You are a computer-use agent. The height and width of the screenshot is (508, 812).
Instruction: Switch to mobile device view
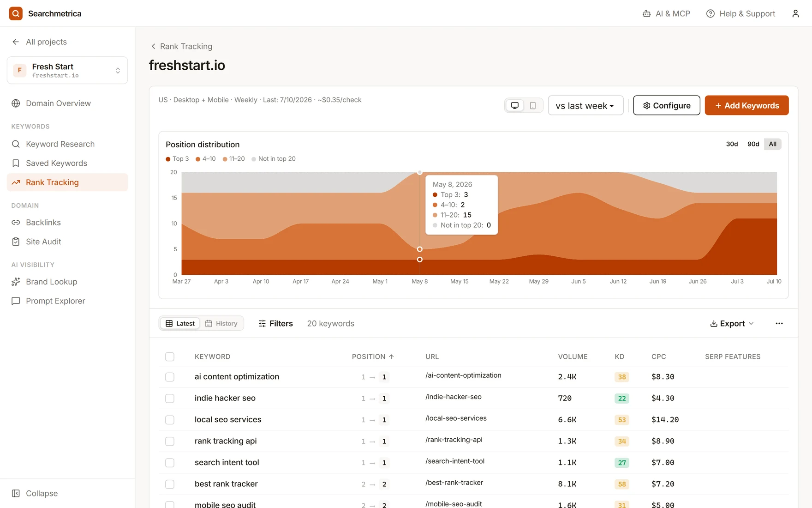(x=533, y=105)
